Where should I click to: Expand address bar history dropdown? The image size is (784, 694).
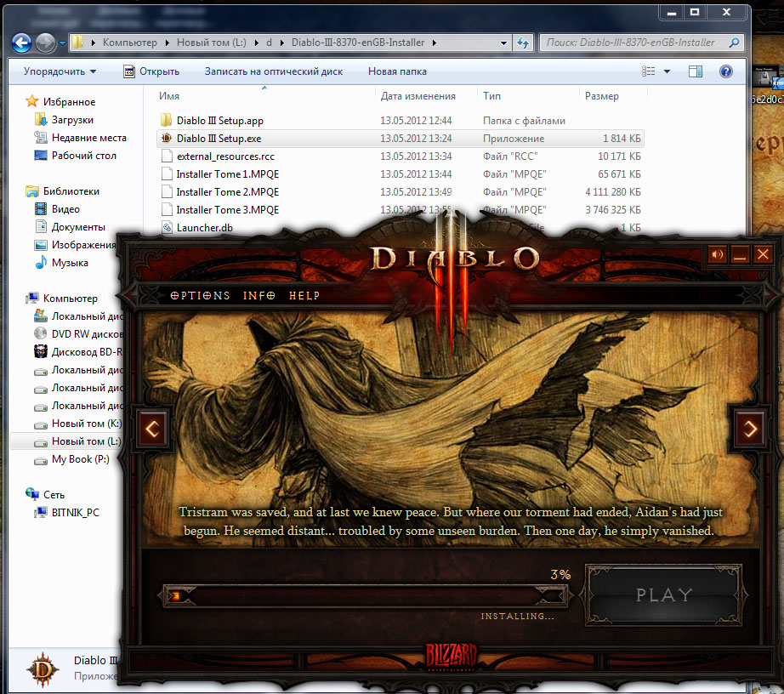504,42
